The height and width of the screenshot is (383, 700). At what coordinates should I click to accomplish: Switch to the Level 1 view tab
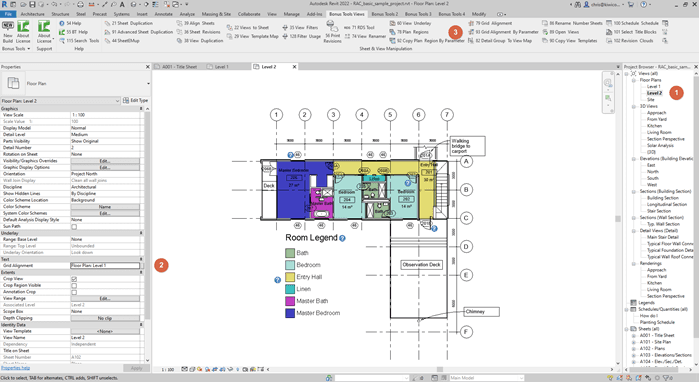tap(221, 67)
